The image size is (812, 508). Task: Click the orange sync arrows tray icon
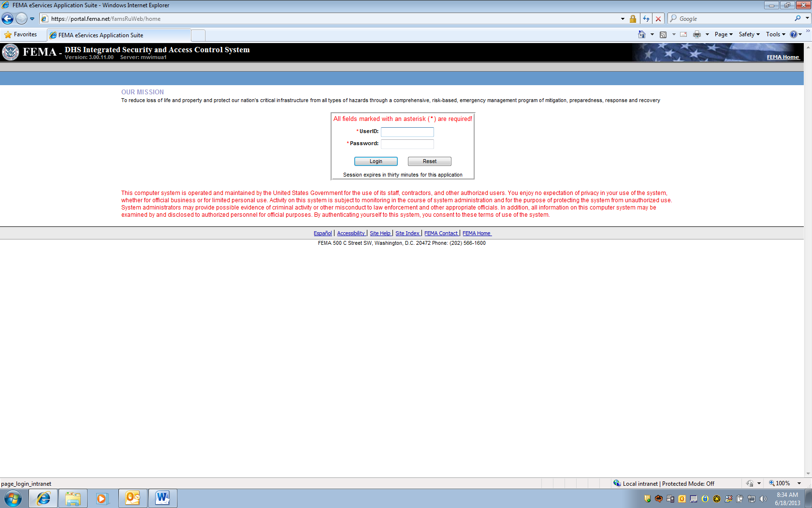659,499
